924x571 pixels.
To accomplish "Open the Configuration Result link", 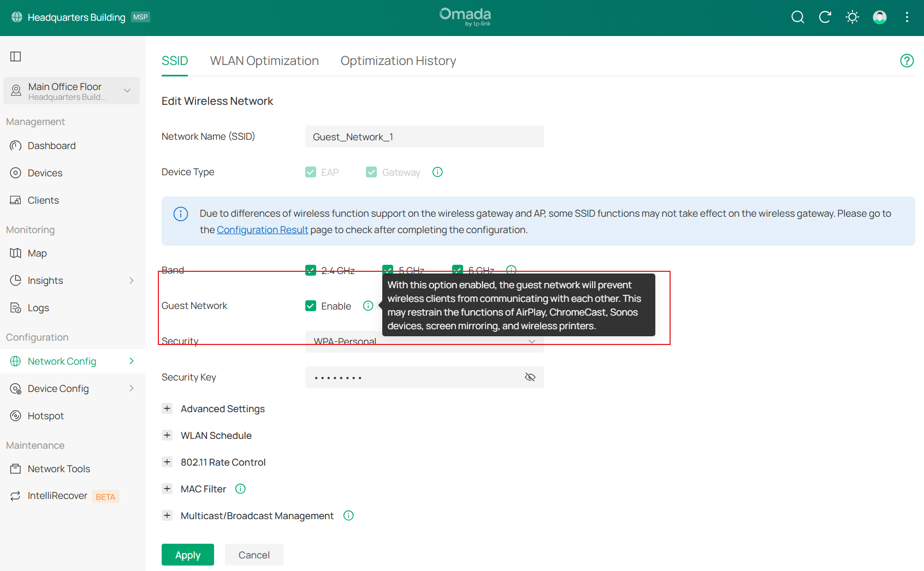I will 262,230.
